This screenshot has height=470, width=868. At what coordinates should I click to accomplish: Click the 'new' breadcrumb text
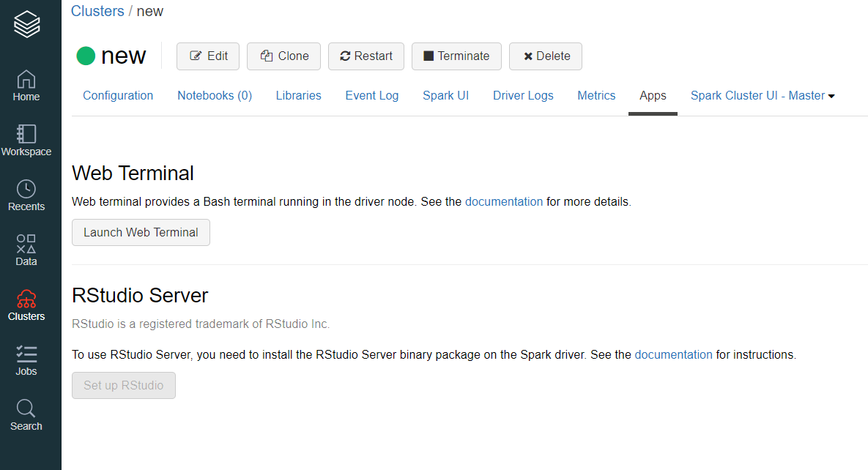click(150, 11)
